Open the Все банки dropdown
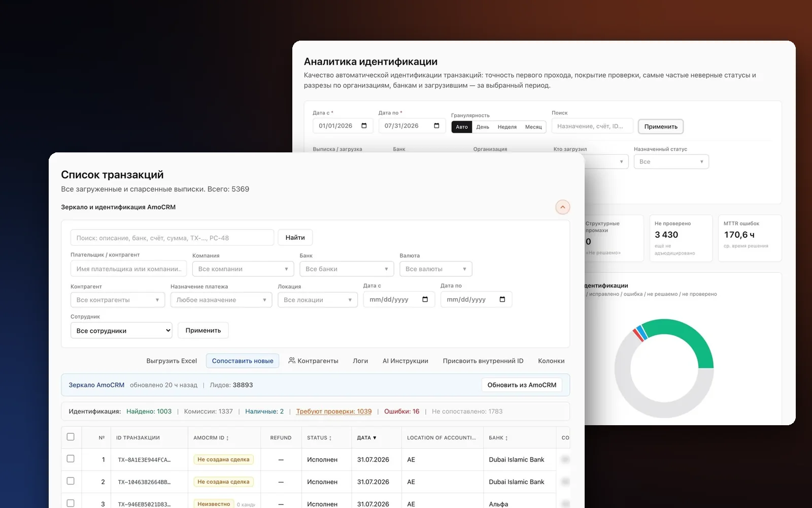Viewport: 812px width, 508px height. (x=347, y=269)
